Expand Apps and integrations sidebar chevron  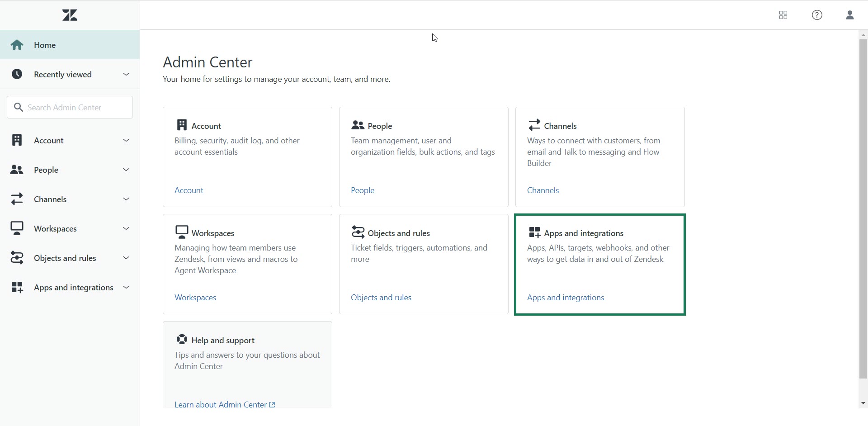coord(126,287)
